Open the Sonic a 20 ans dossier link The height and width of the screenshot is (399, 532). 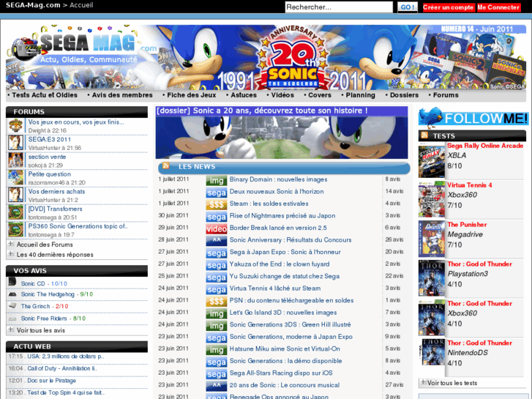click(262, 111)
